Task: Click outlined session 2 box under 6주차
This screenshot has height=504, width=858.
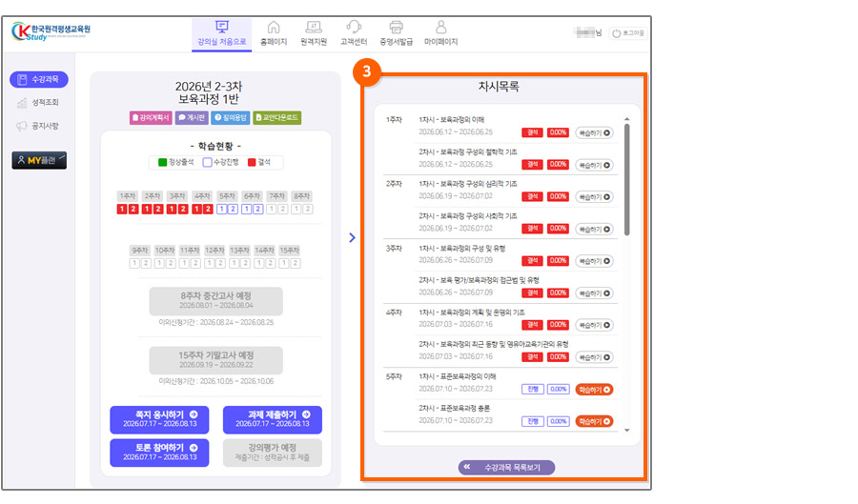Action: (257, 209)
